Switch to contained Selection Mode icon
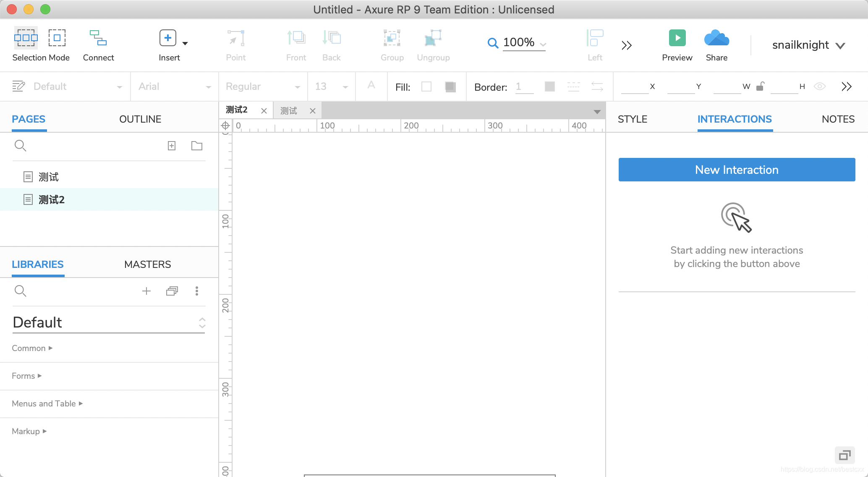Screen dimensions: 868x477 (57, 38)
